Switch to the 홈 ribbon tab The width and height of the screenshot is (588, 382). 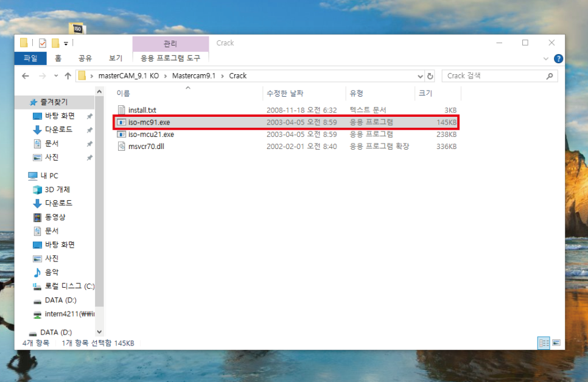point(58,58)
